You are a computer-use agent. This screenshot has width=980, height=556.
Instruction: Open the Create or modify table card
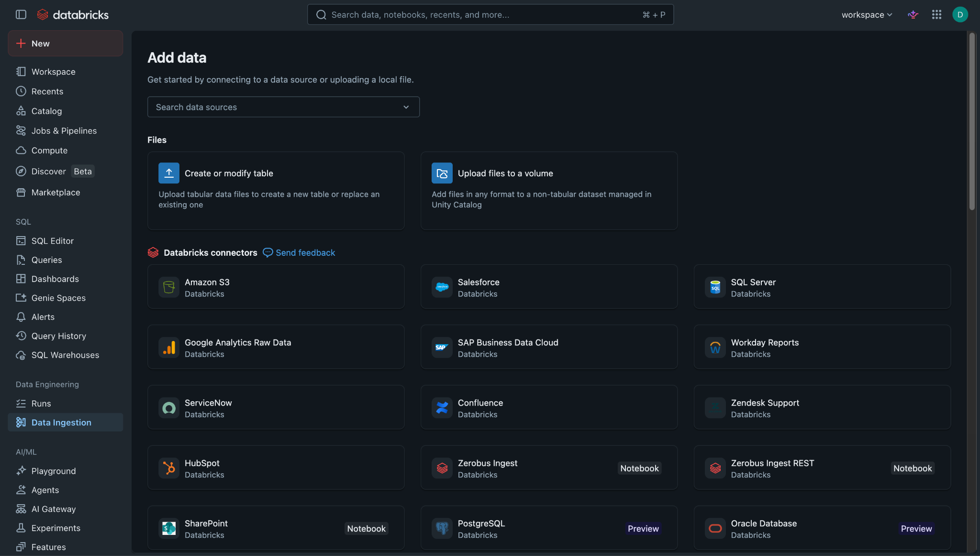[x=276, y=191]
